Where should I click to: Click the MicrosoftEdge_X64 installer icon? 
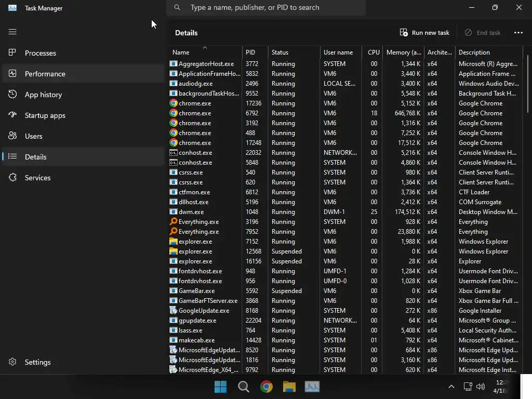174,369
